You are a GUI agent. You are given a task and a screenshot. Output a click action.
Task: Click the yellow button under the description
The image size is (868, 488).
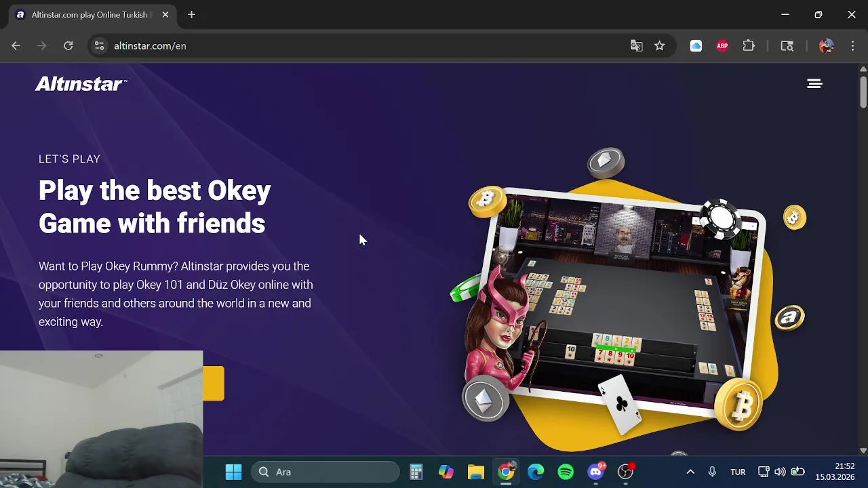(214, 384)
